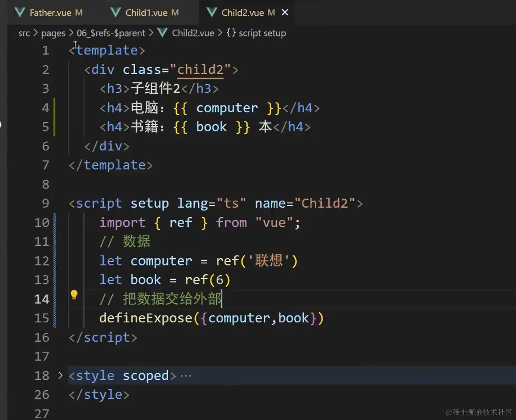Close the Child2.vue tab
Viewport: 516px width, 420px height.
(x=285, y=13)
